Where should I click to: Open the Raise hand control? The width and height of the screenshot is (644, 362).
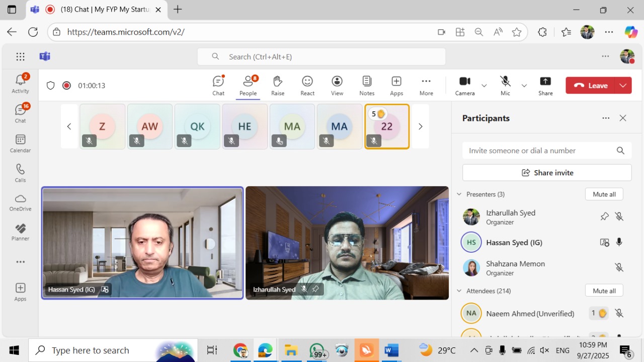pyautogui.click(x=278, y=85)
